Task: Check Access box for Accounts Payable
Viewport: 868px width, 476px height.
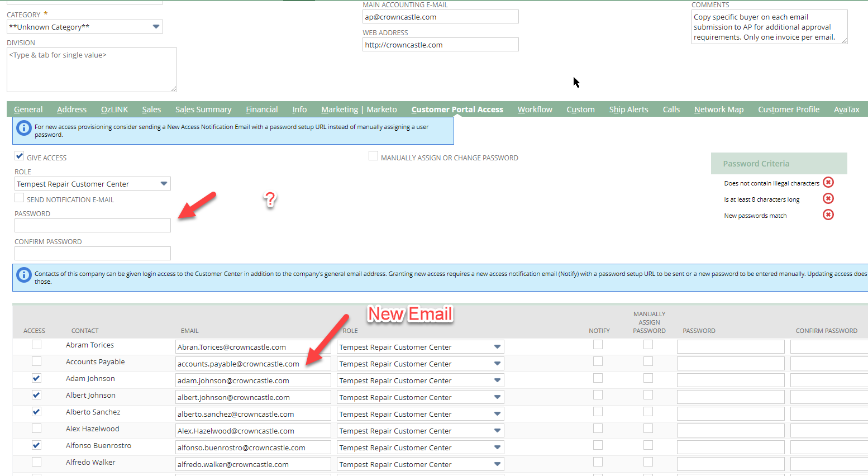Action: pos(37,361)
